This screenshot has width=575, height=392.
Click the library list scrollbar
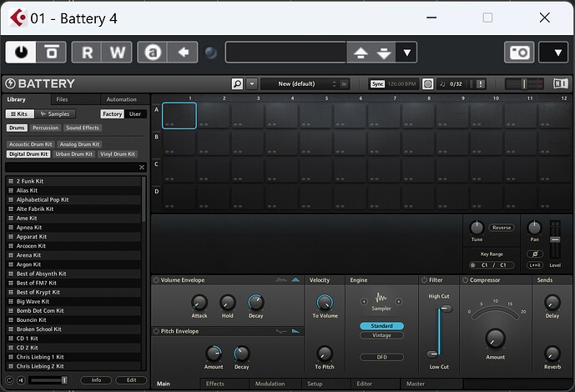pyautogui.click(x=144, y=199)
